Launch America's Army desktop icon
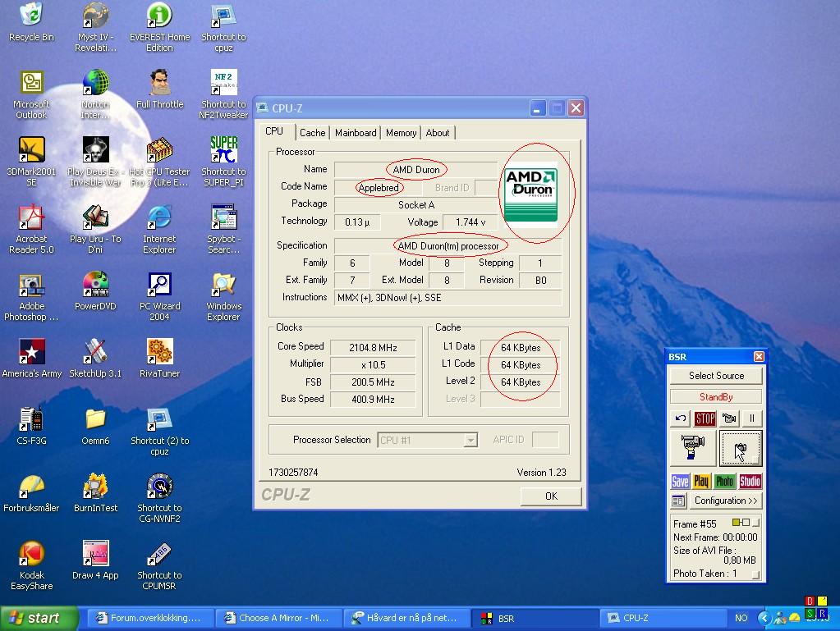Screen dimensions: 840x631 31,359
